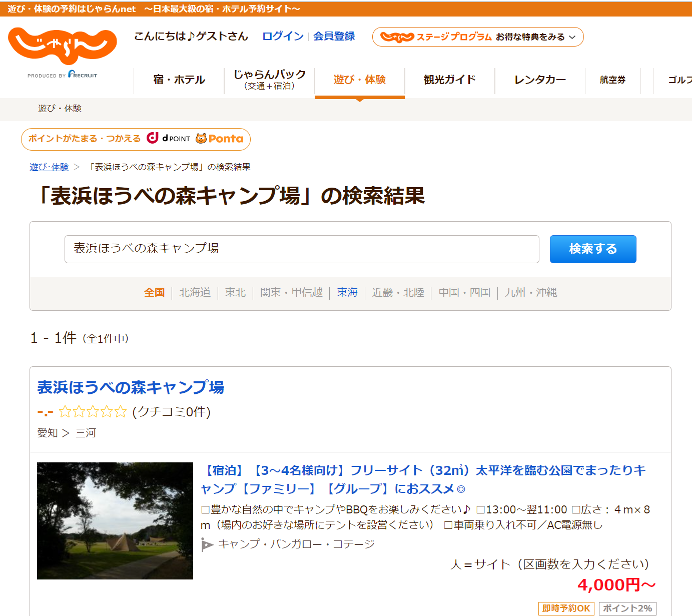This screenshot has height=616, width=692.
Task: Click the 愛知 > 三河 area text
Action: 67,433
